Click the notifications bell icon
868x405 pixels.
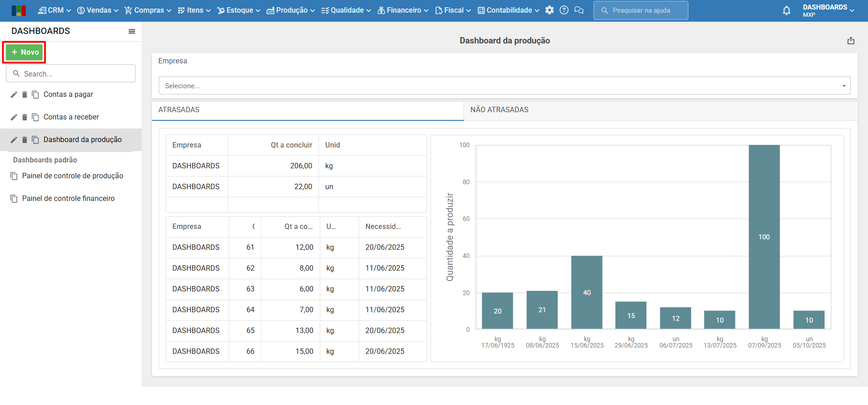[786, 11]
